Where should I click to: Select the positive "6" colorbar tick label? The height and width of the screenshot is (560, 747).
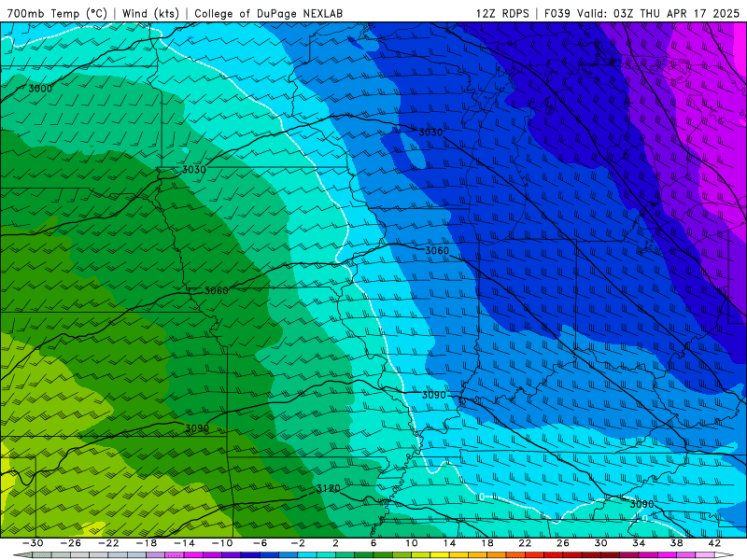point(373,543)
